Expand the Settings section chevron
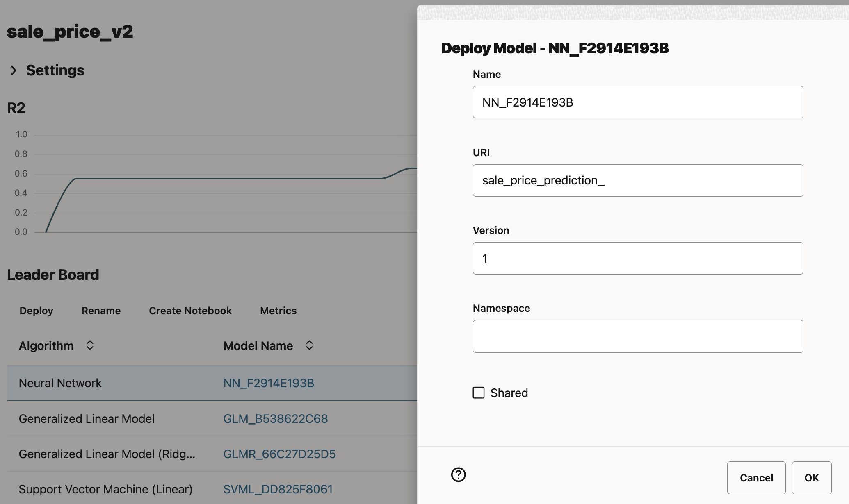Image resolution: width=849 pixels, height=504 pixels. [14, 70]
